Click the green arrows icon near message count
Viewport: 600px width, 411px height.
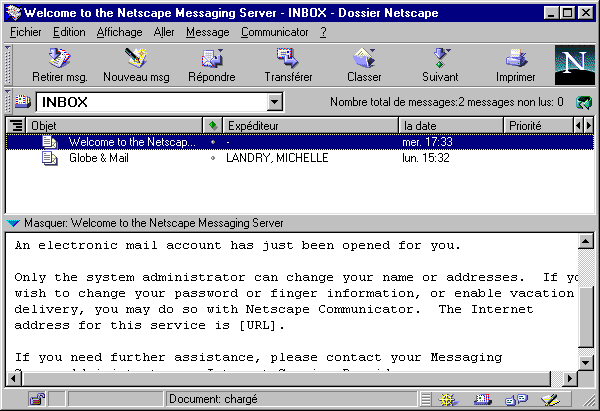(584, 102)
